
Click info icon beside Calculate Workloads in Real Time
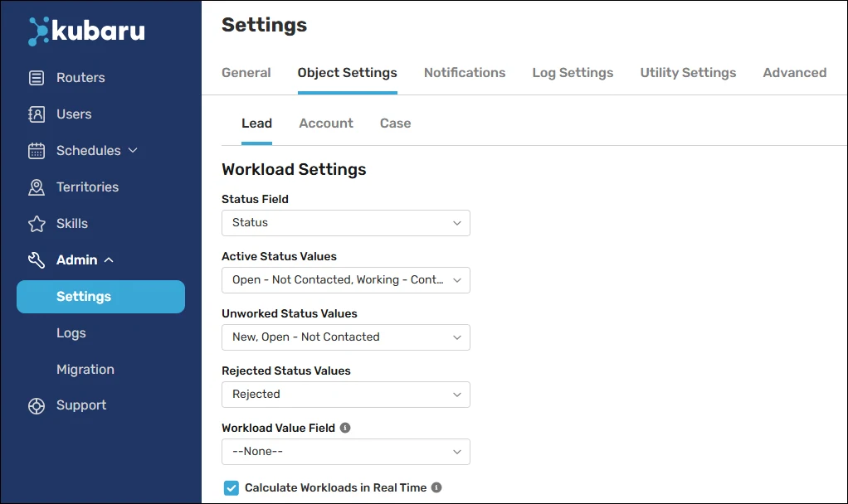coord(436,487)
